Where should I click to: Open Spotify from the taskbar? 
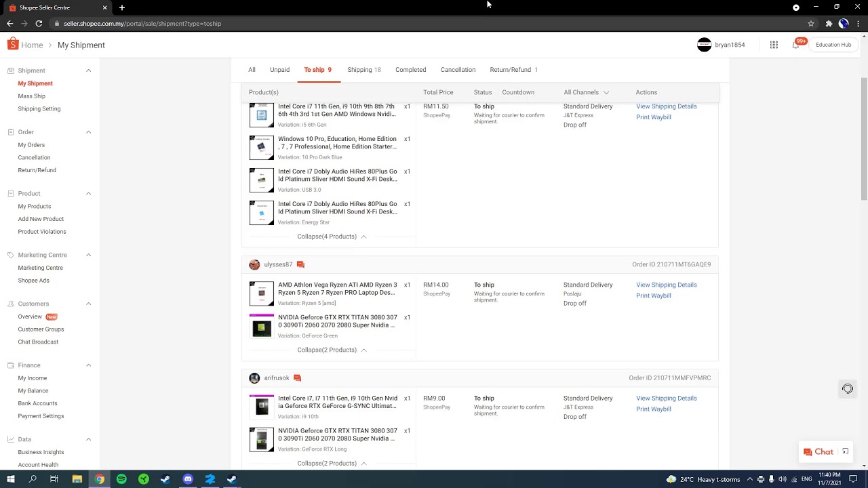coord(121,479)
